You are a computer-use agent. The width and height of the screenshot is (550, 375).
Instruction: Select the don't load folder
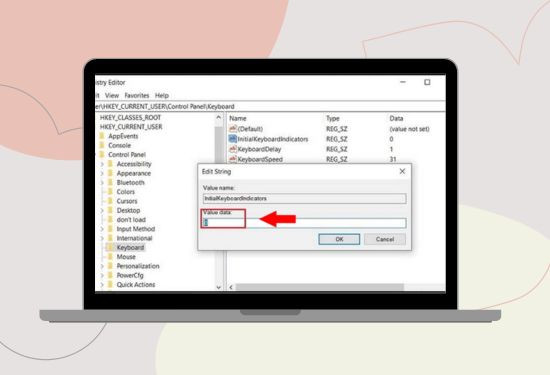coord(131,220)
